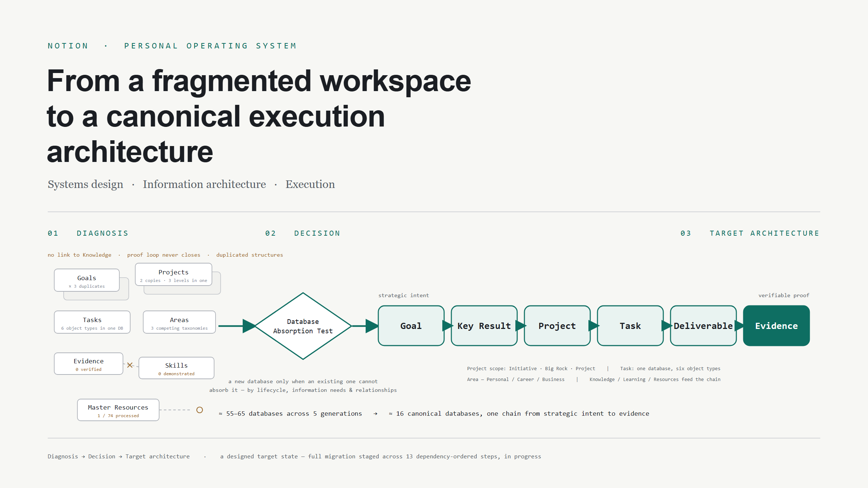868x488 pixels.
Task: Click 'no link to Knowledge' annotation
Action: coord(80,255)
